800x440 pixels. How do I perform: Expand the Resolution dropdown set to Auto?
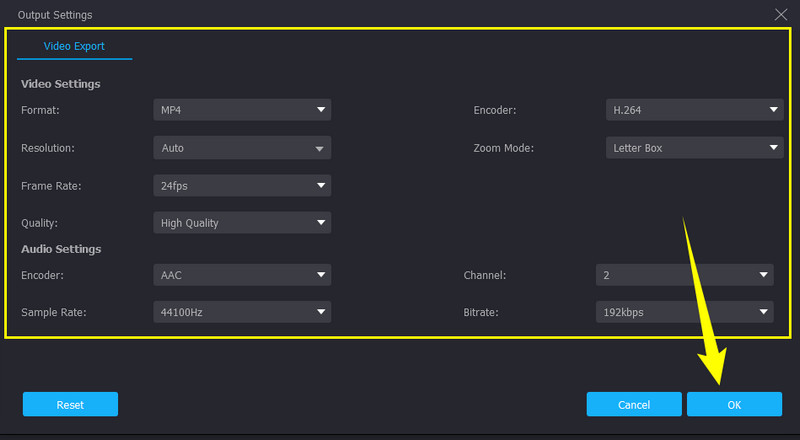[x=241, y=148]
